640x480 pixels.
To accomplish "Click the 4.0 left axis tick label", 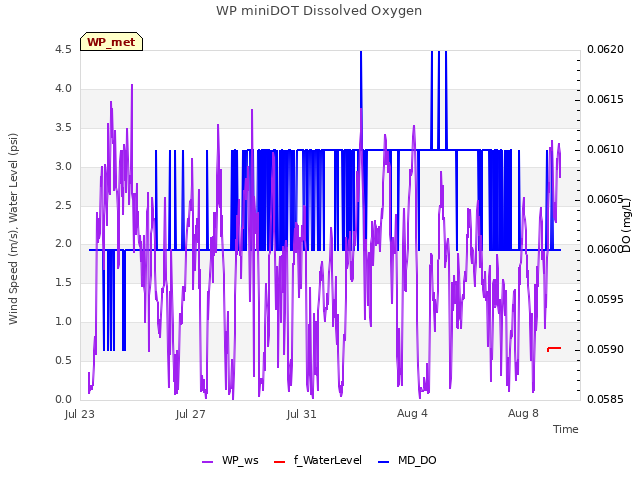I will (63, 88).
